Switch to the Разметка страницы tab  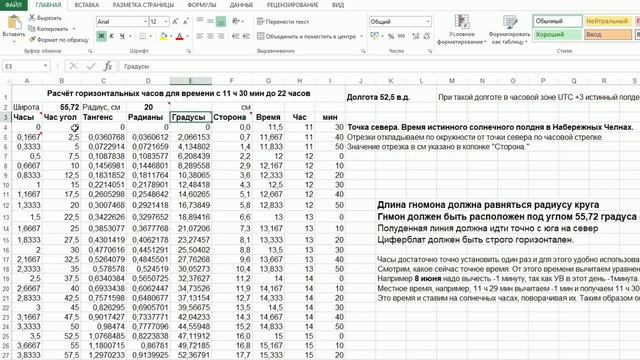tap(143, 5)
